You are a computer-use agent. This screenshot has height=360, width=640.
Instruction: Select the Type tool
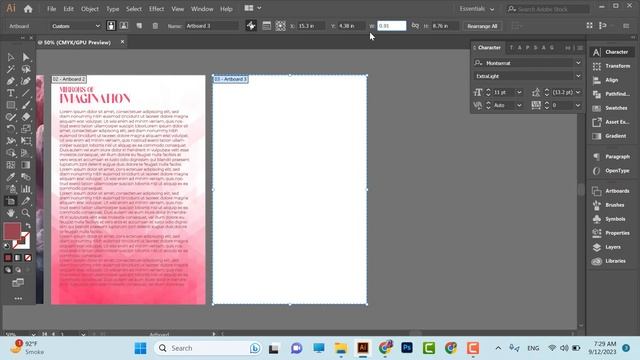coord(11,93)
